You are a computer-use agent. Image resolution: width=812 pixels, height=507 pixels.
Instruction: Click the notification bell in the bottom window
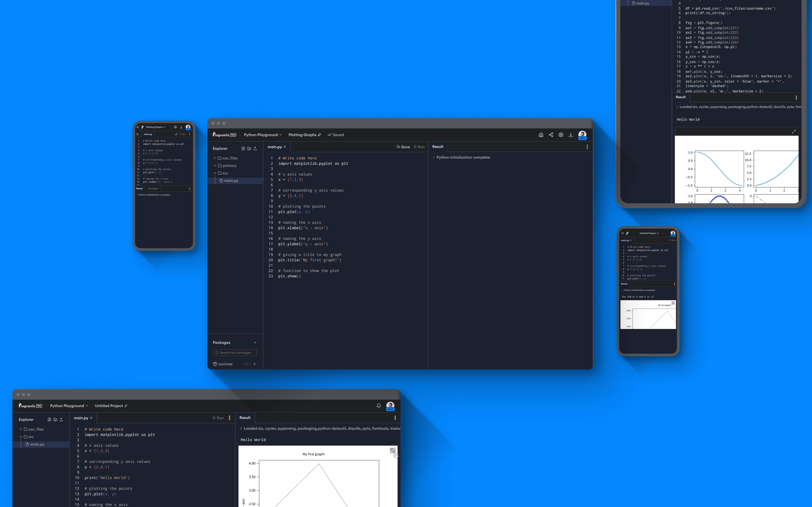379,405
